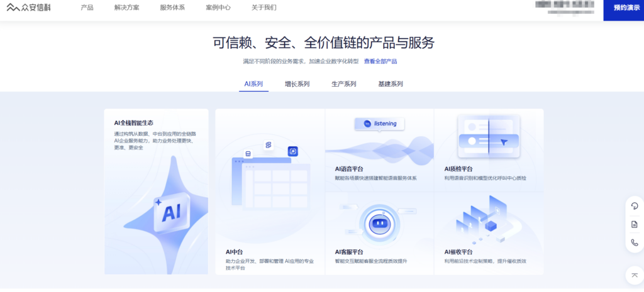The width and height of the screenshot is (644, 292).
Task: Click the refresh-arrow icon in the floating sidebar
Action: 634,207
